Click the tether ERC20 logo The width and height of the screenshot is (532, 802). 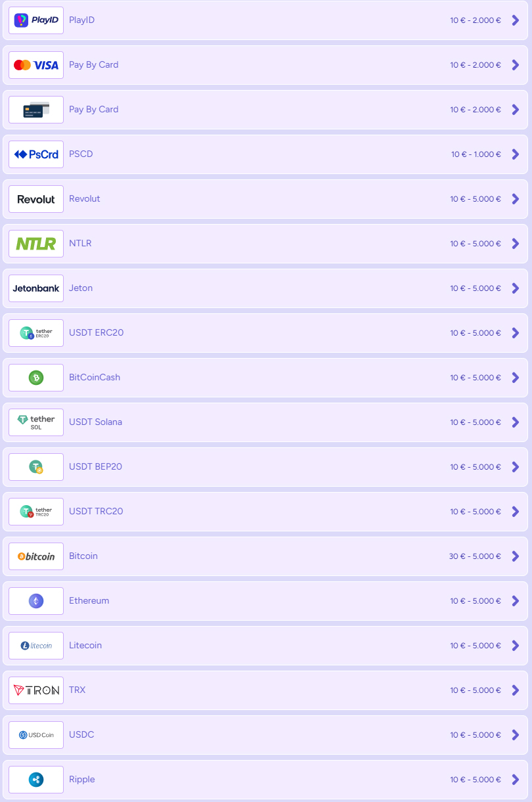[x=36, y=333]
